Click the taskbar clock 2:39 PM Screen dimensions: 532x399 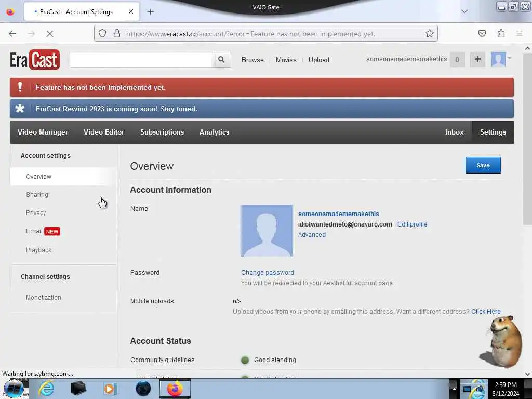pos(506,385)
